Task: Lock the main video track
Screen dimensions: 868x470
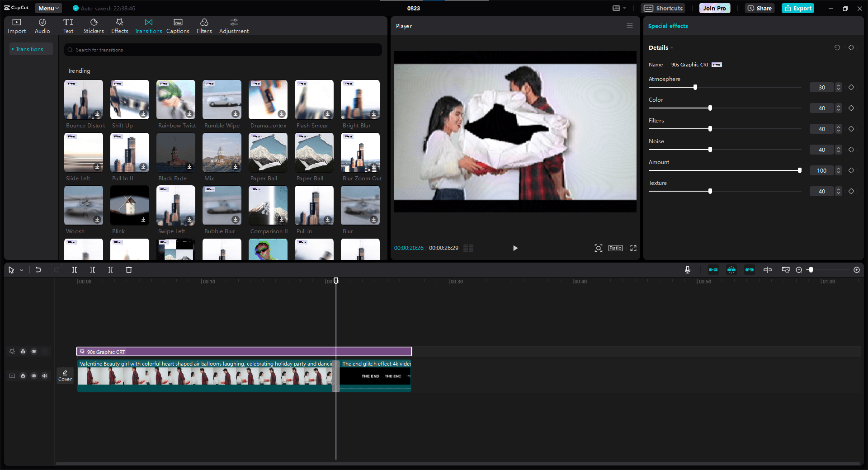Action: coord(23,376)
